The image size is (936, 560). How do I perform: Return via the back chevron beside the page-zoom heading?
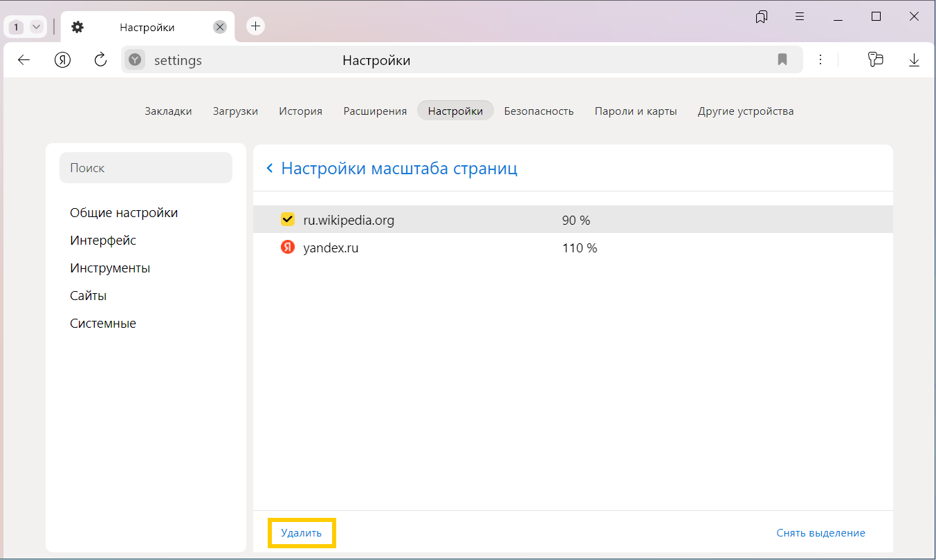[x=270, y=169]
